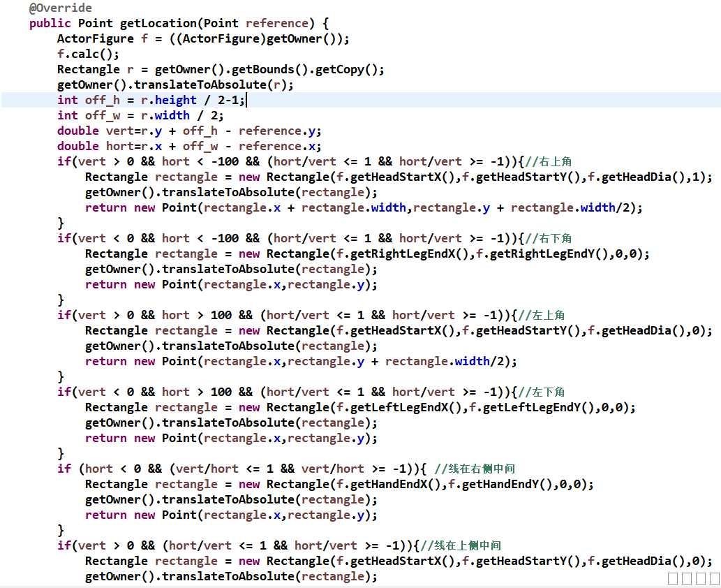Click r.width in the off_w declaration
The image size is (721, 588).
click(165, 116)
